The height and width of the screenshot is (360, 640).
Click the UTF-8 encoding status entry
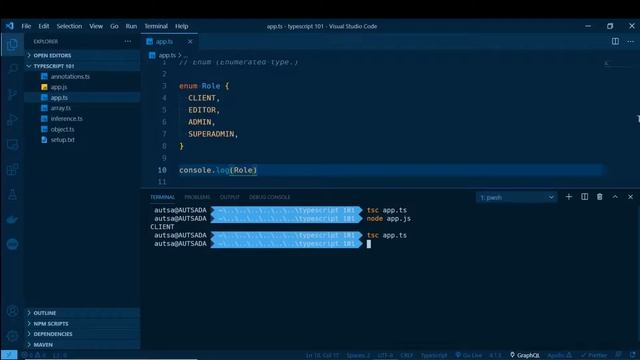[385, 355]
